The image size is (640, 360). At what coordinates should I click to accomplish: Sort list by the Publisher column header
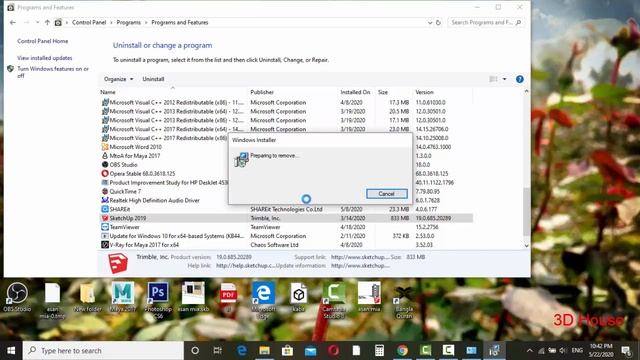pos(262,92)
